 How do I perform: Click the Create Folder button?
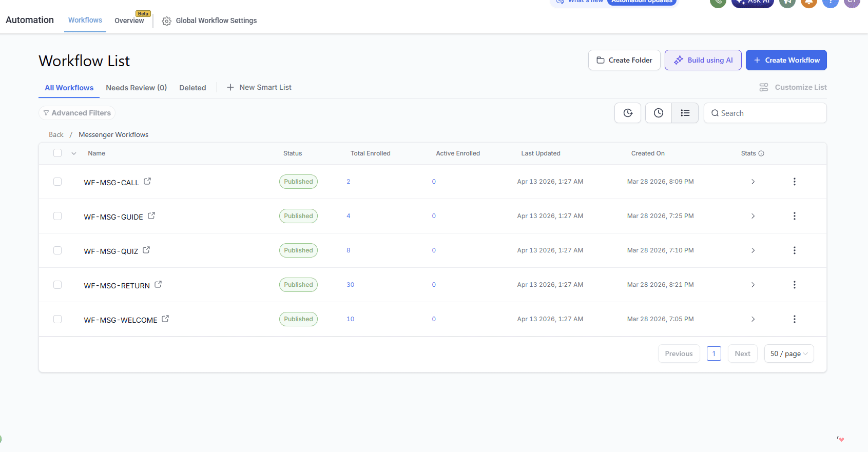(624, 60)
